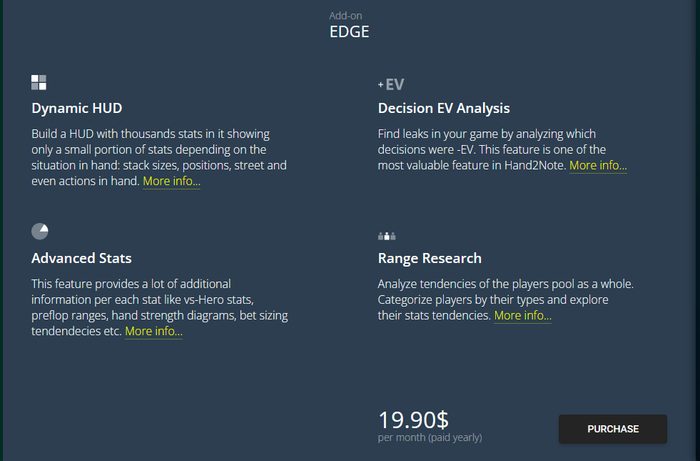Click the EDGE add-on title
Image resolution: width=700 pixels, height=461 pixels.
pos(349,32)
